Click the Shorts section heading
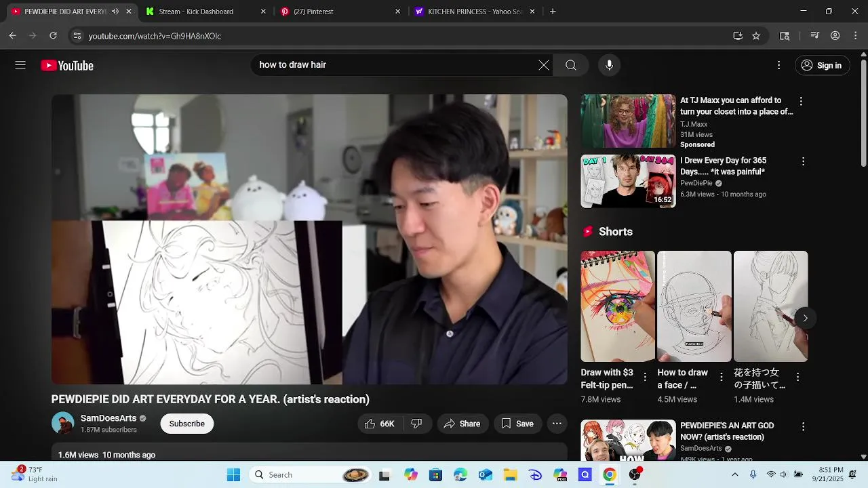868x488 pixels. [616, 232]
